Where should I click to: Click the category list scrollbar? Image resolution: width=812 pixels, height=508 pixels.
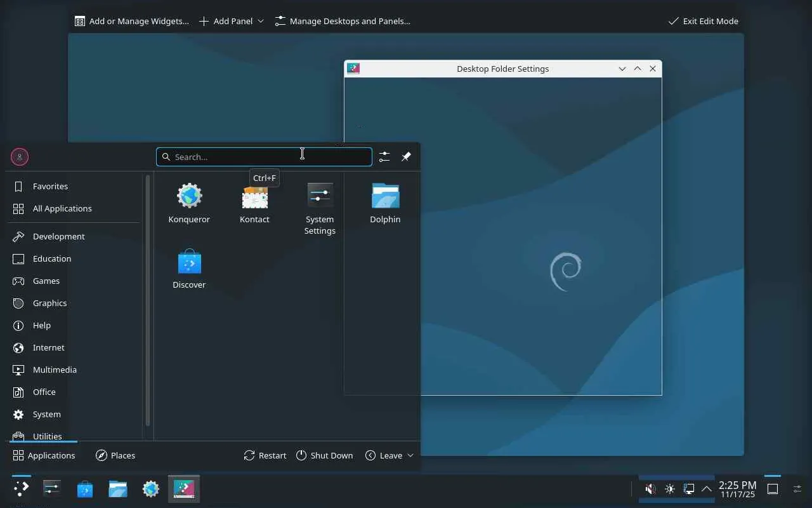148,300
